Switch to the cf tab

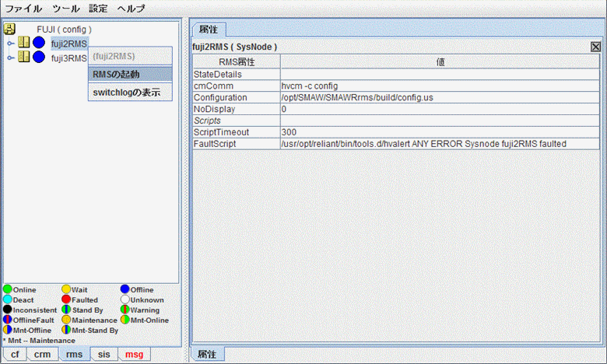click(15, 355)
